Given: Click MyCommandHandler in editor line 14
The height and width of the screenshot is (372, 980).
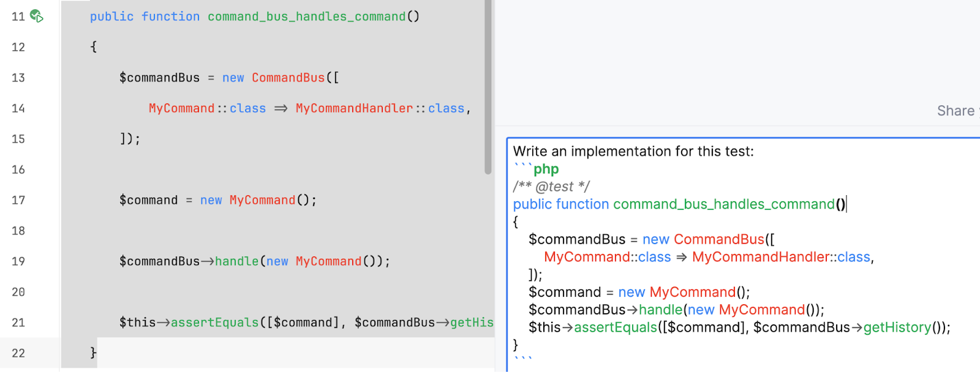Looking at the screenshot, I should (354, 108).
